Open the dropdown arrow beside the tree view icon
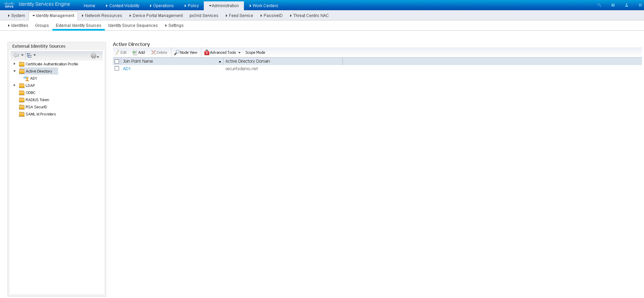The width and height of the screenshot is (644, 298). 35,55
